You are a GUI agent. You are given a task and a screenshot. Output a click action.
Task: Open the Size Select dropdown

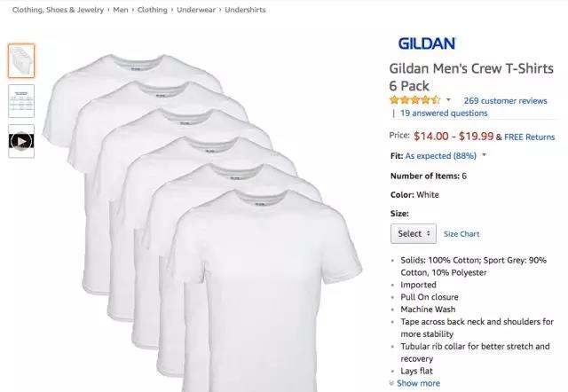tap(414, 233)
